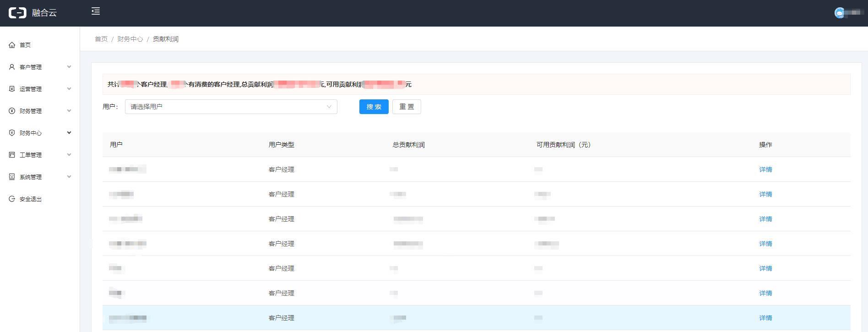
Task: Click the 首页 home icon in sidebar
Action: point(12,45)
